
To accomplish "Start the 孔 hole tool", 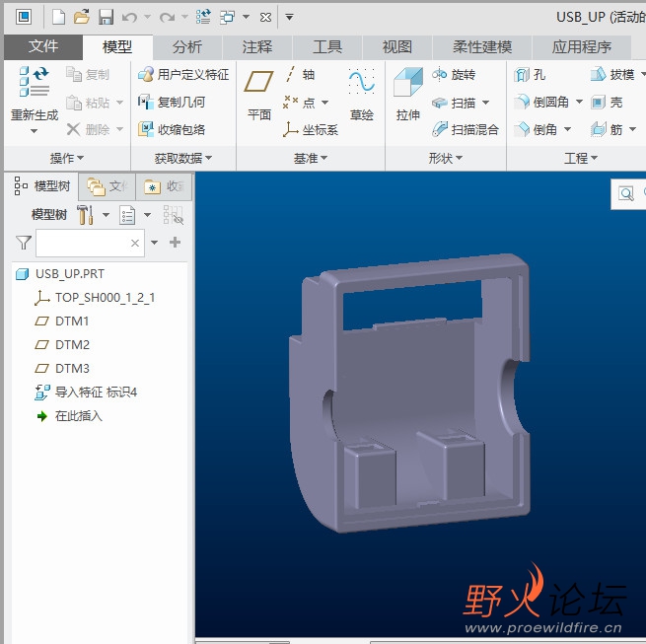I will [x=530, y=75].
